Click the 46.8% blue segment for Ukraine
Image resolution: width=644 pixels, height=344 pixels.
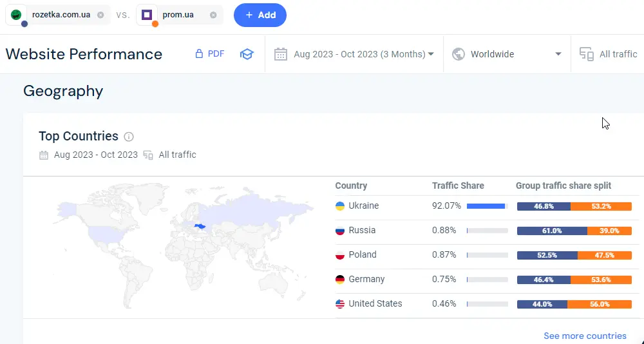(x=544, y=206)
